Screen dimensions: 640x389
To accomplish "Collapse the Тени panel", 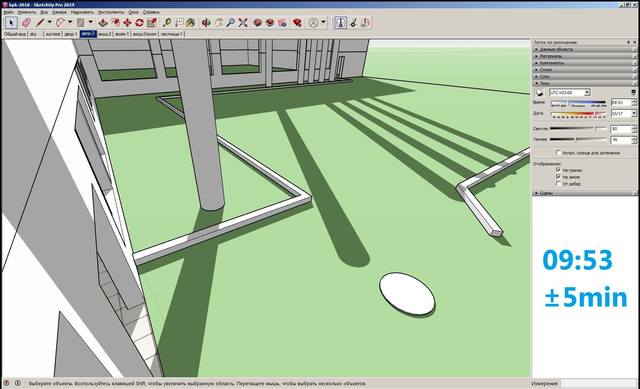I will point(584,83).
